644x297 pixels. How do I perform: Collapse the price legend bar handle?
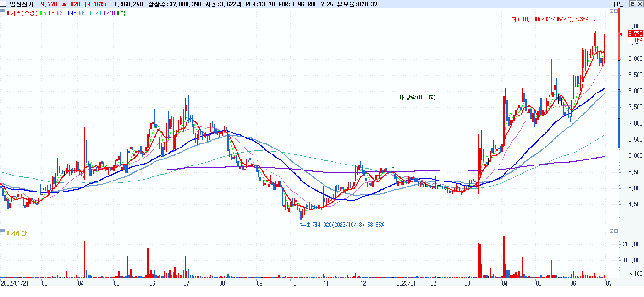click(2, 11)
